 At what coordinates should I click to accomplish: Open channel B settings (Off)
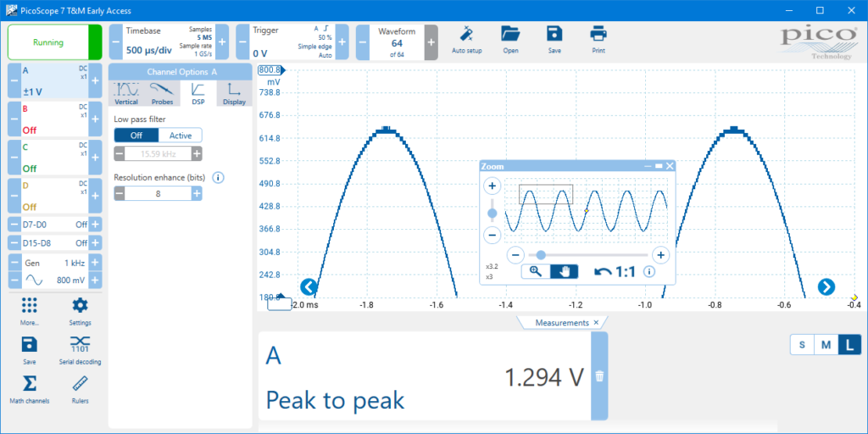54,119
